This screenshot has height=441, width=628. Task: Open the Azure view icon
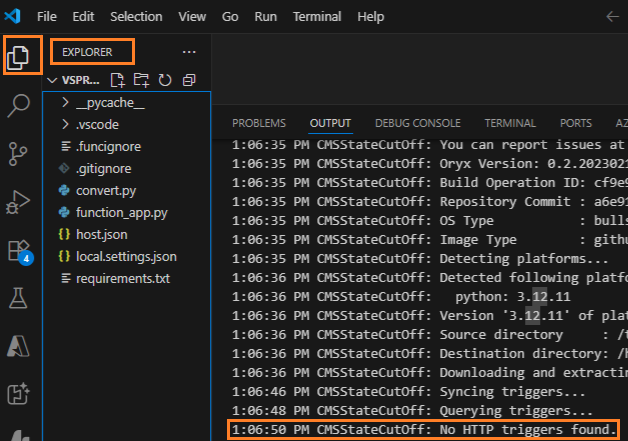[x=18, y=346]
